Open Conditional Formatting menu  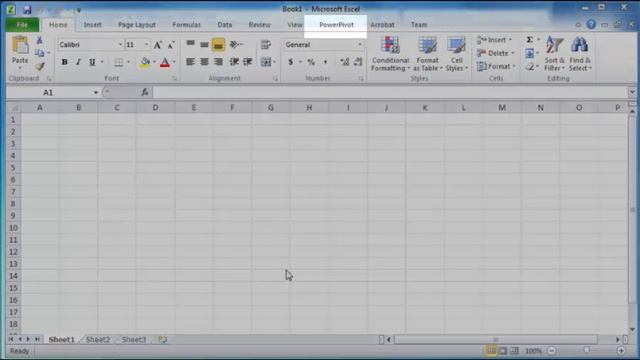pyautogui.click(x=390, y=54)
